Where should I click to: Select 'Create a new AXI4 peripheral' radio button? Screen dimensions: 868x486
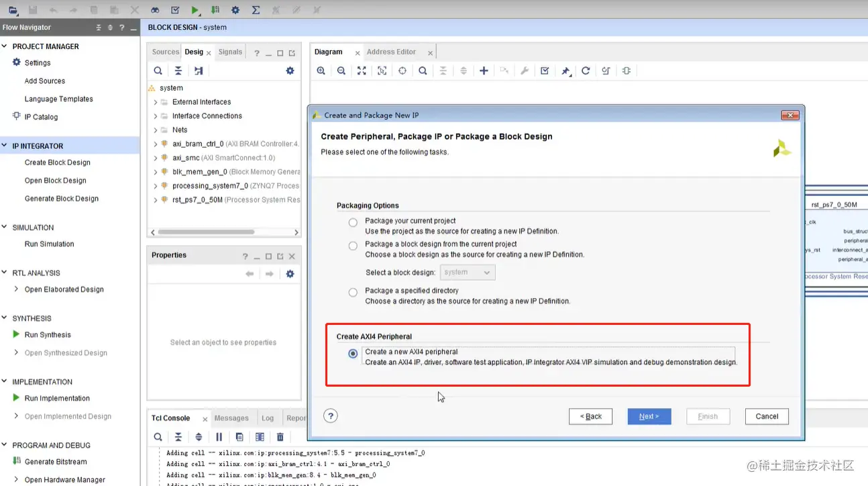(353, 354)
